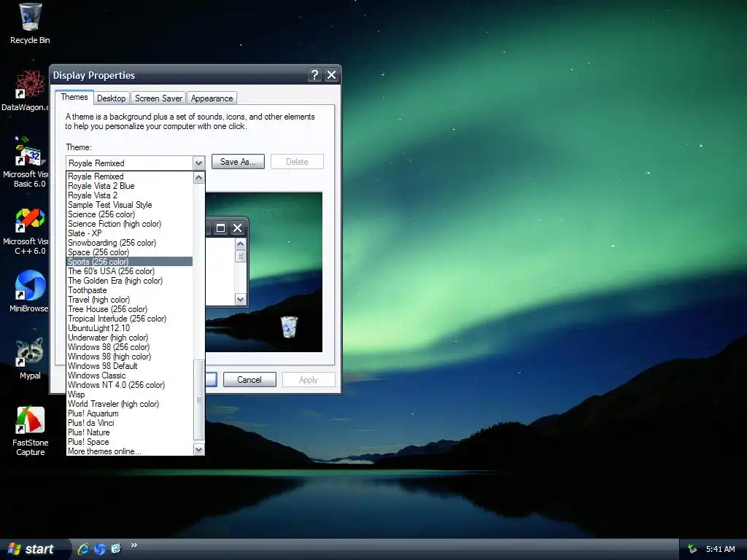Click the theme list scroll up arrow
Image resolution: width=747 pixels, height=560 pixels.
coord(198,178)
